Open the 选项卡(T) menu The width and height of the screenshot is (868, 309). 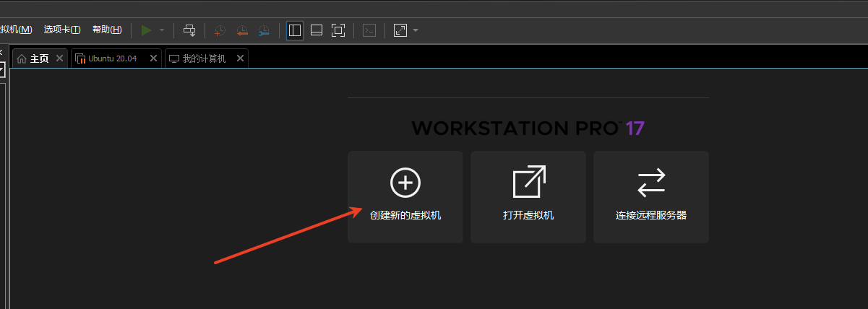tap(62, 30)
